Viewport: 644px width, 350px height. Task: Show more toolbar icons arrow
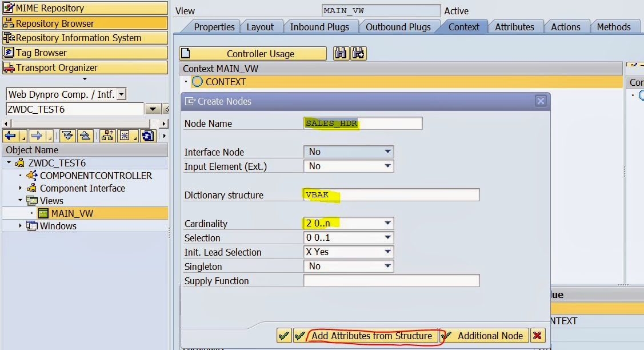pyautogui.click(x=164, y=136)
